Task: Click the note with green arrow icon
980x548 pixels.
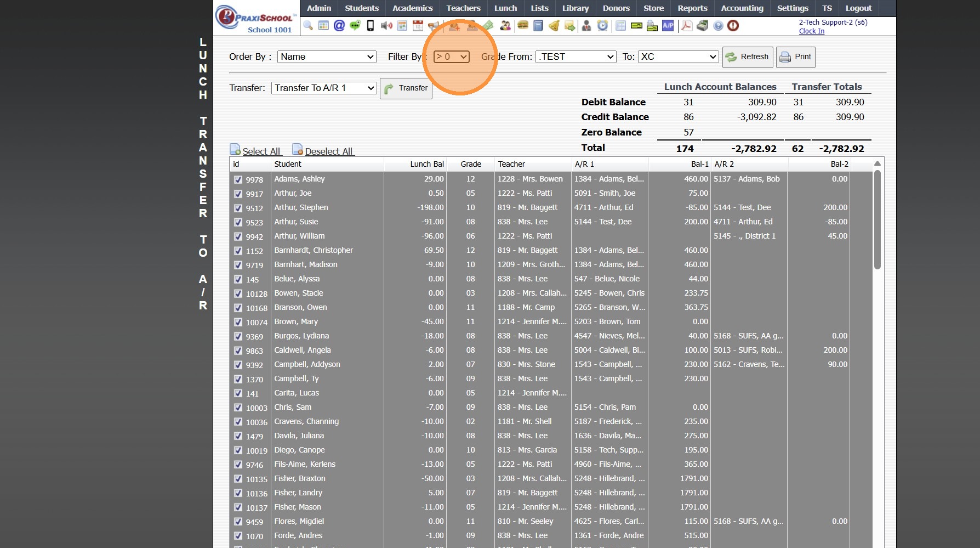Action: click(570, 26)
